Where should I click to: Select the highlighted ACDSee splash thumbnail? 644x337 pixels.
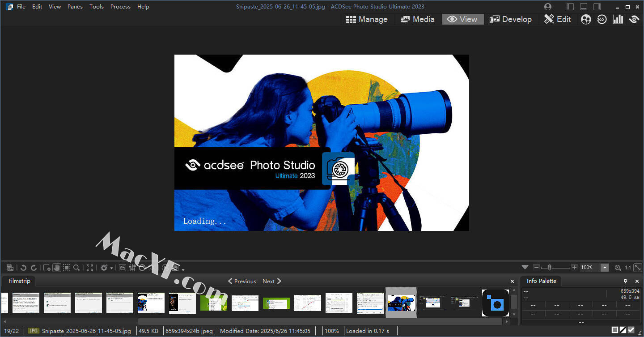[x=401, y=303]
